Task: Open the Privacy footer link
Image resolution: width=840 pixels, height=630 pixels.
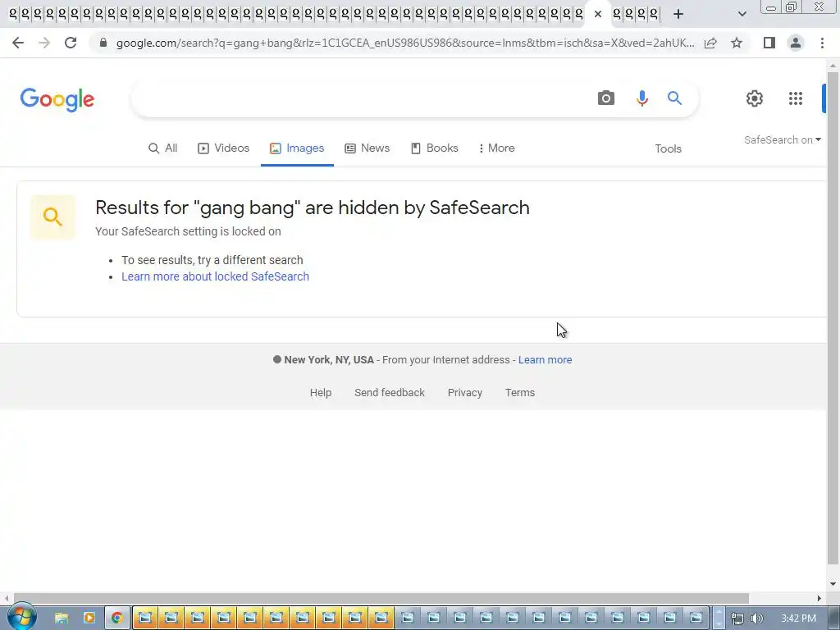Action: click(x=465, y=393)
